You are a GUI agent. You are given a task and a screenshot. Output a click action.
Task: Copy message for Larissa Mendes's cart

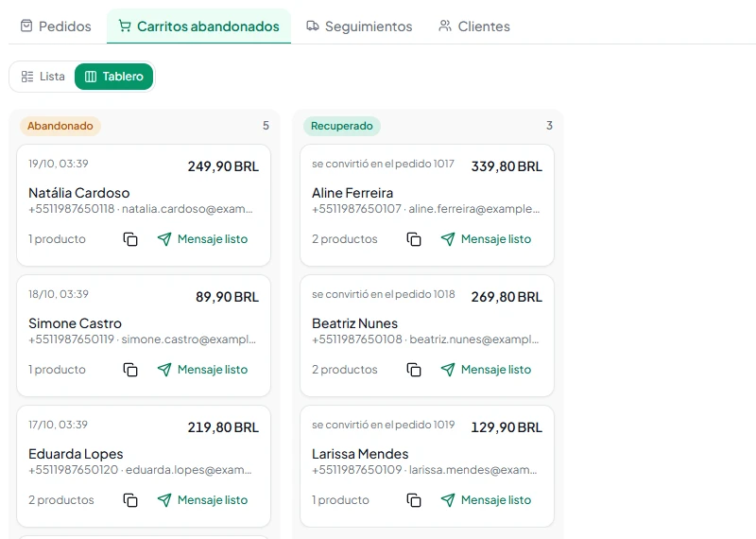(x=414, y=500)
